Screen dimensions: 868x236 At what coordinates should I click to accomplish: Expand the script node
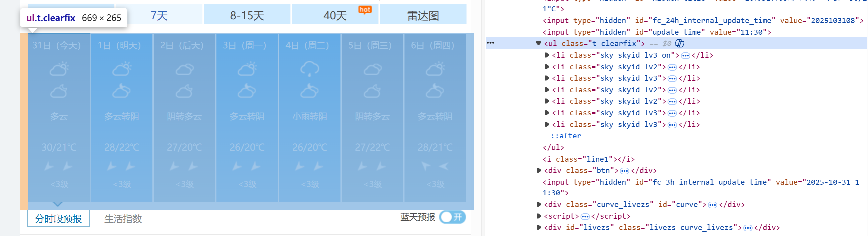coord(539,216)
